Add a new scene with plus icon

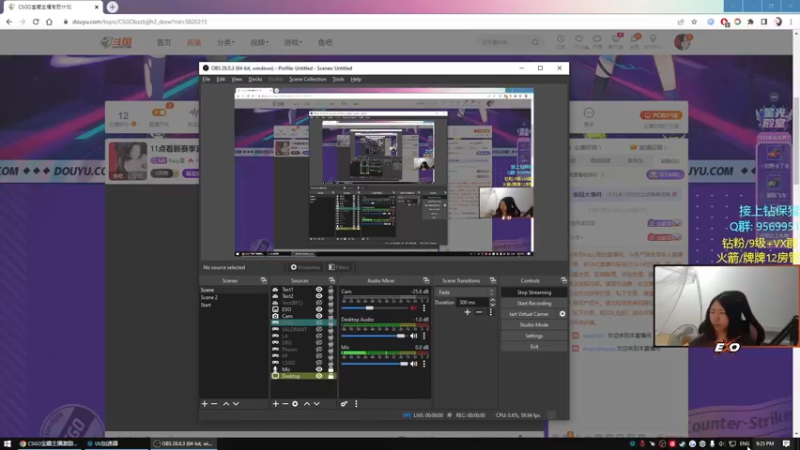[205, 404]
